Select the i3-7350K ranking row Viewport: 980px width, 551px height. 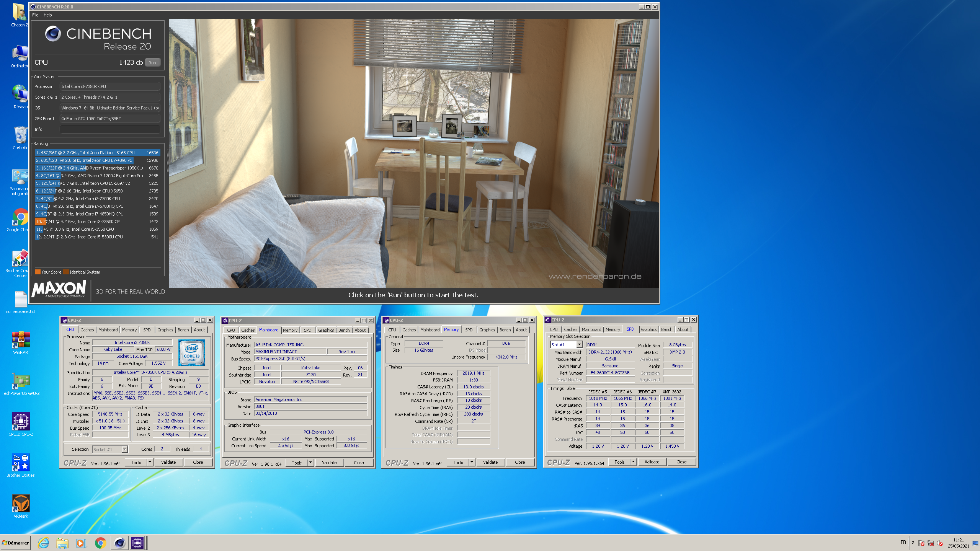coord(97,222)
